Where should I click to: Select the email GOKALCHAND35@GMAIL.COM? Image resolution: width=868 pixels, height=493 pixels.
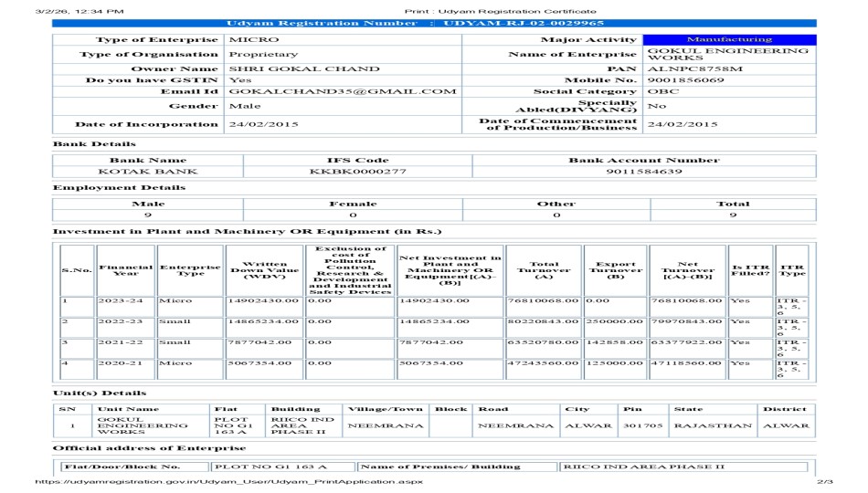point(342,91)
